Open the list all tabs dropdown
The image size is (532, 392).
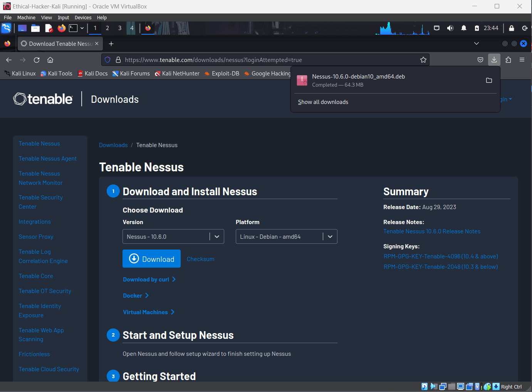(x=477, y=44)
